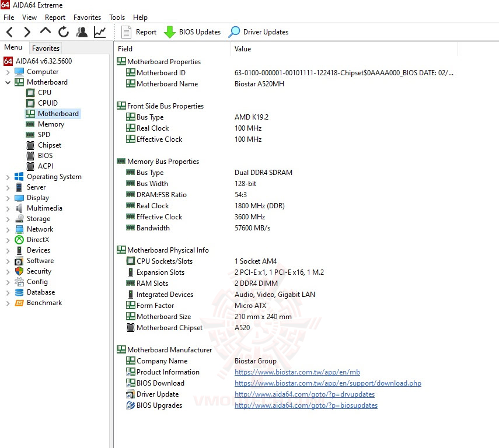Select the ACPI chip icon
This screenshot has width=499, height=448.
30,166
